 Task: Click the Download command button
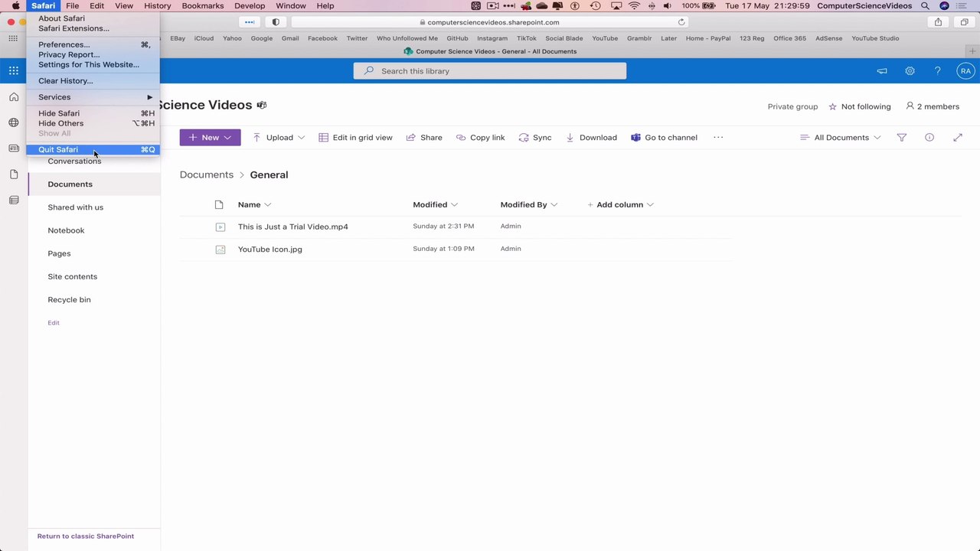pyautogui.click(x=592, y=138)
